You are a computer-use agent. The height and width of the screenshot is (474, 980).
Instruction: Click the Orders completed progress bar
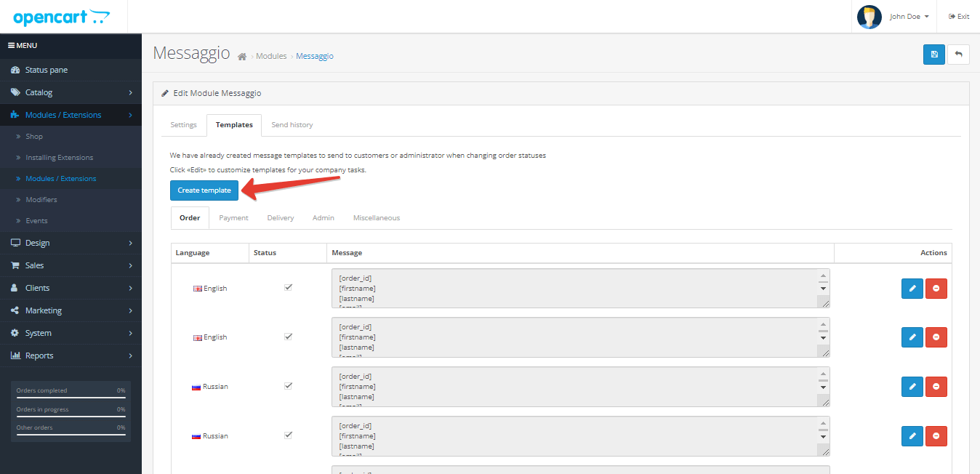click(71, 398)
